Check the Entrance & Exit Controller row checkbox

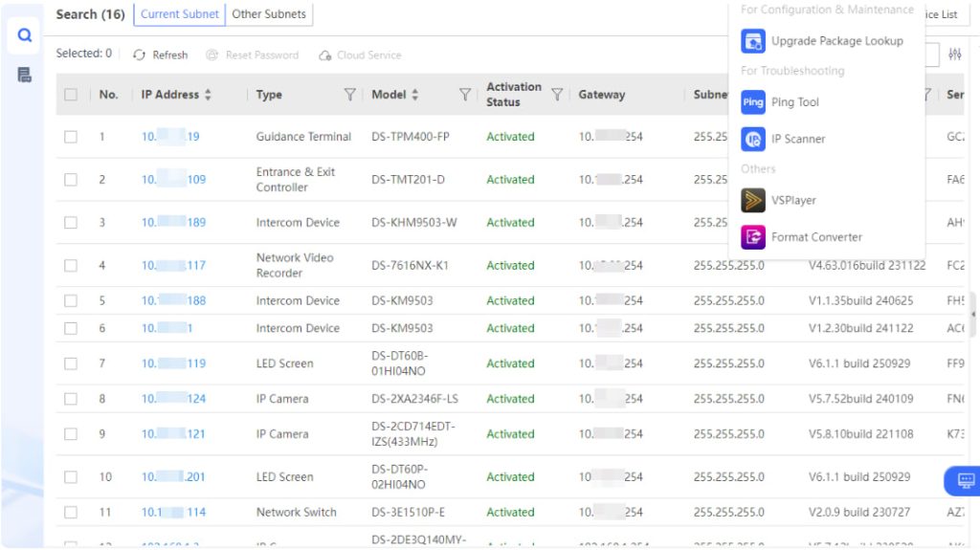coord(71,180)
